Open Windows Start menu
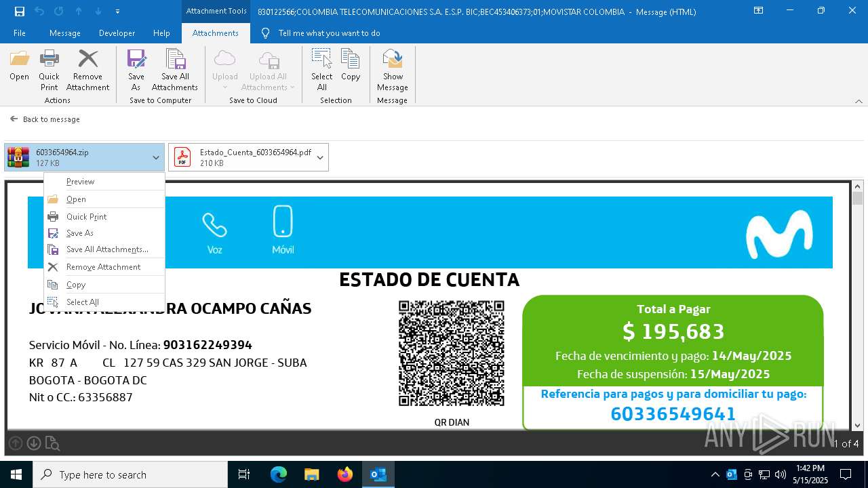868x488 pixels. tap(16, 474)
